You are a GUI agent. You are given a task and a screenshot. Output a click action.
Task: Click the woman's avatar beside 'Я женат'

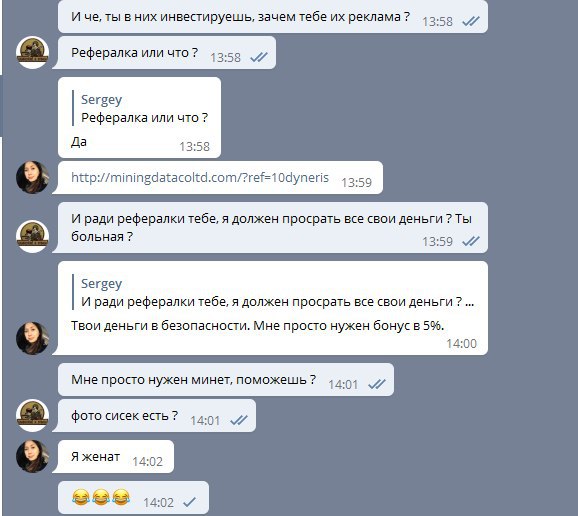tap(32, 456)
